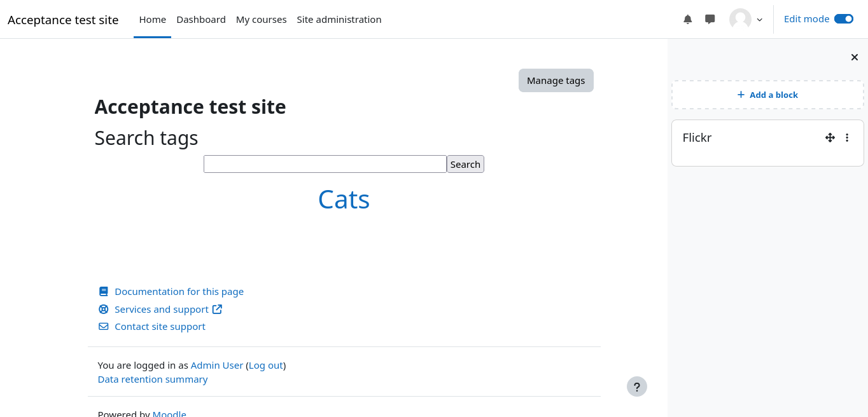Click the Search button
The height and width of the screenshot is (417, 868).
pyautogui.click(x=465, y=164)
